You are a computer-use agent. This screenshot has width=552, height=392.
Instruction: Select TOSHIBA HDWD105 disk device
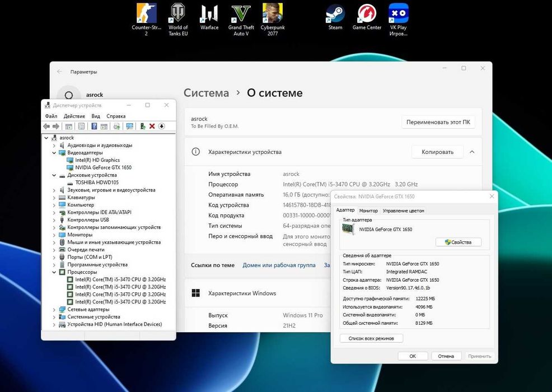(97, 183)
